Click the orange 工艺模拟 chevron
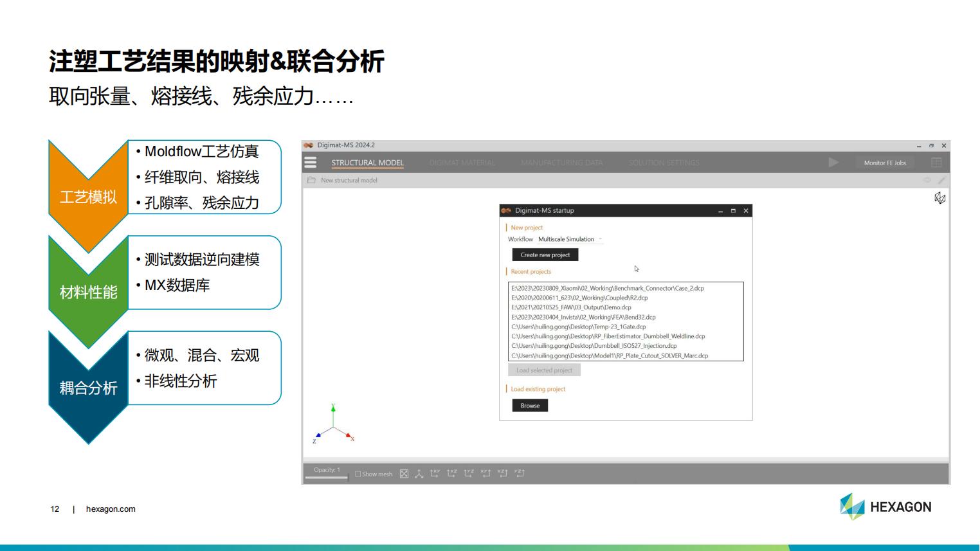 pyautogui.click(x=88, y=196)
